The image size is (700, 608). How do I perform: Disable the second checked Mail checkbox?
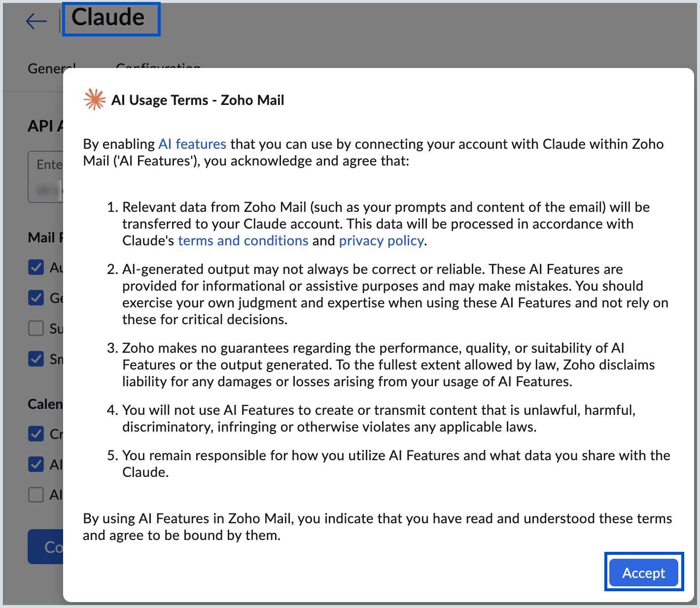tap(35, 298)
